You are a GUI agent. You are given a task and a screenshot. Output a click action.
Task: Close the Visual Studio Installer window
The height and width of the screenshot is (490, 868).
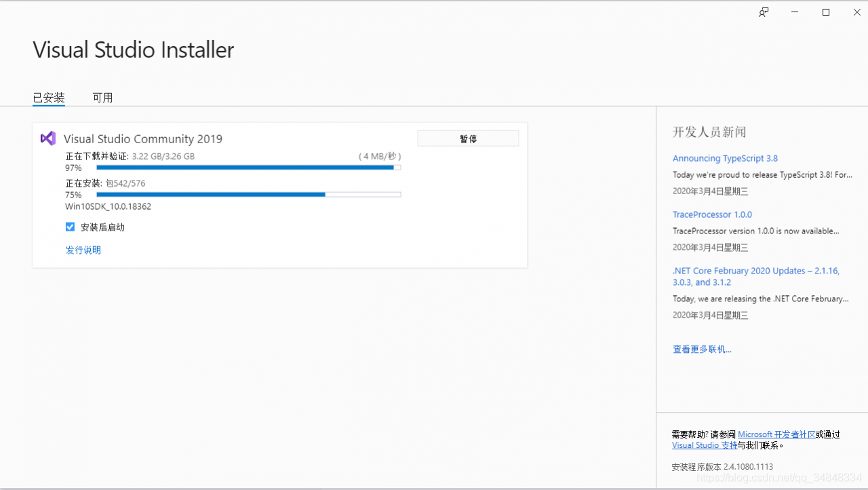[x=856, y=12]
